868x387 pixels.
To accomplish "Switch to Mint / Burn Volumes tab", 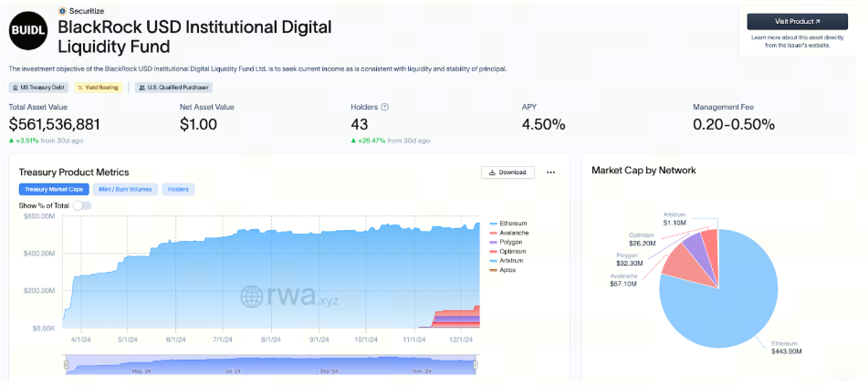I will click(x=125, y=189).
